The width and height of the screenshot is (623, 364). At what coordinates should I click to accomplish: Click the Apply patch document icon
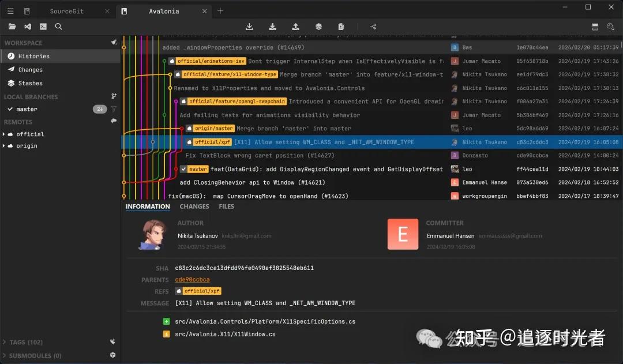coord(341,27)
